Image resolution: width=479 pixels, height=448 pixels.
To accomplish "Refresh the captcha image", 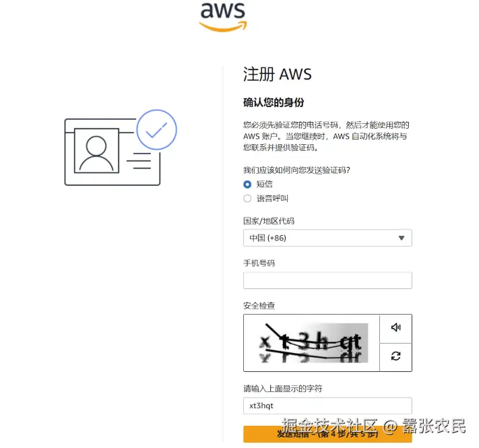I will (396, 356).
